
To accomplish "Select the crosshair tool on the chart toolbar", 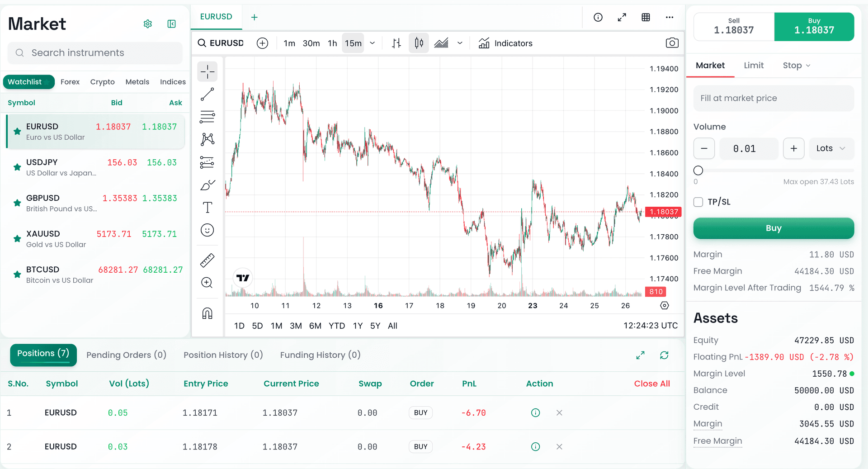I will [x=207, y=71].
